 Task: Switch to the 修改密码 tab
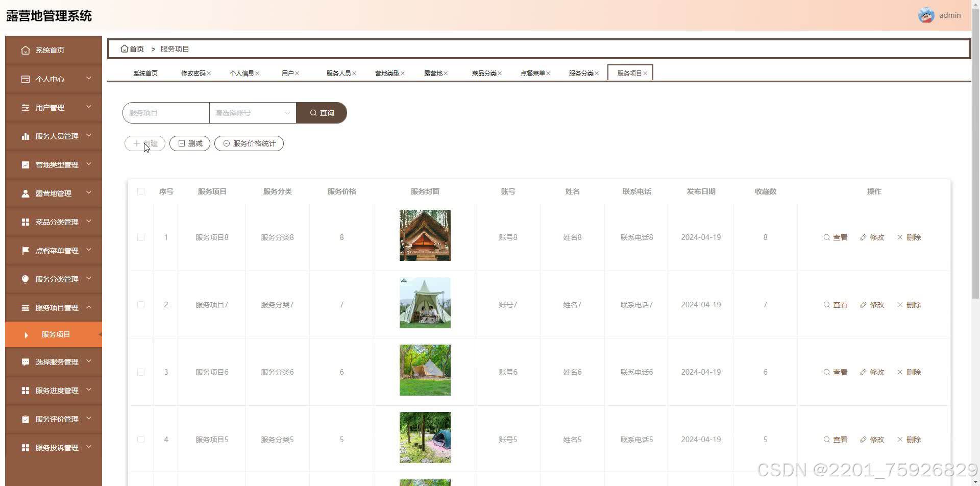coord(193,74)
